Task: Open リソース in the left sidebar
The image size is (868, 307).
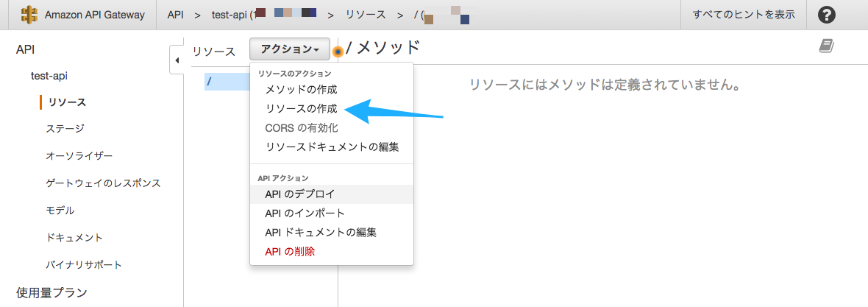Action: click(67, 102)
